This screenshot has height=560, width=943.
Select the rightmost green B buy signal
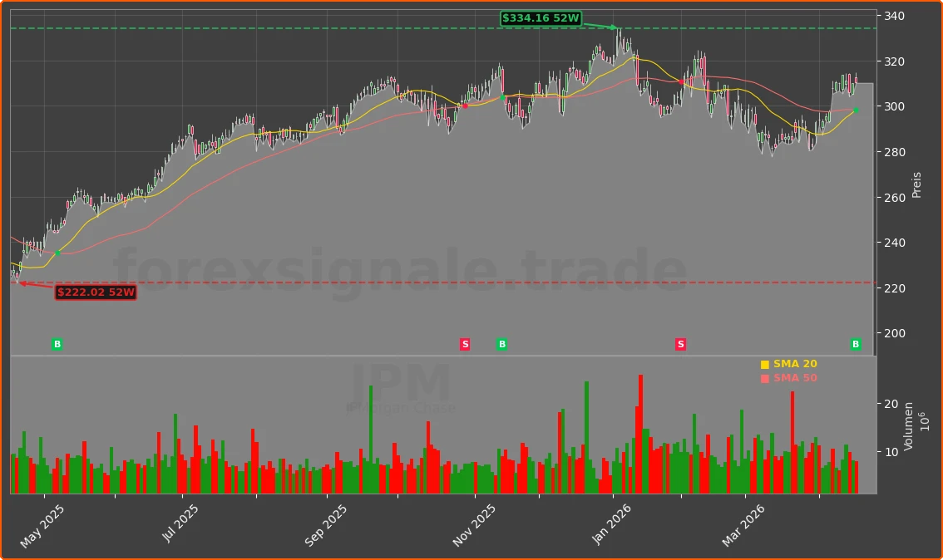pos(854,344)
